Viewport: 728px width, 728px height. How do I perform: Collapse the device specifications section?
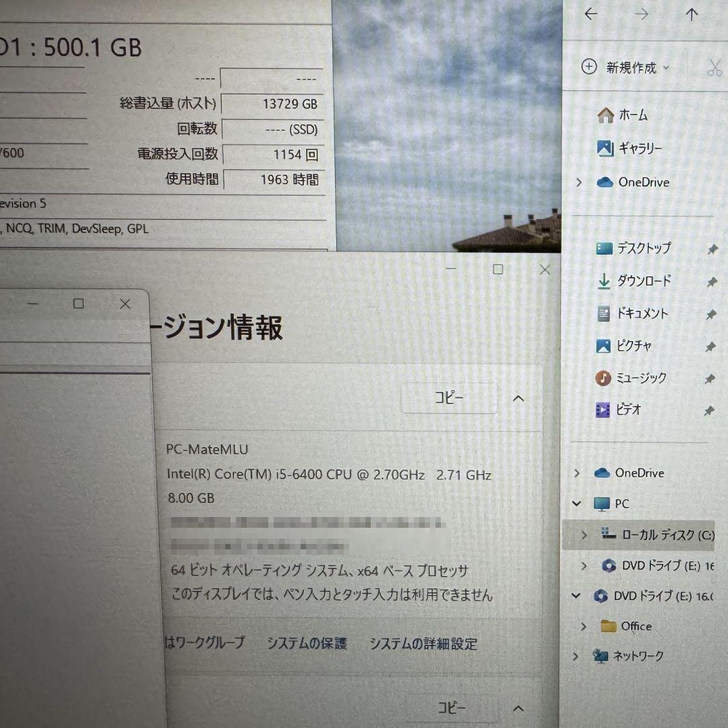click(518, 398)
